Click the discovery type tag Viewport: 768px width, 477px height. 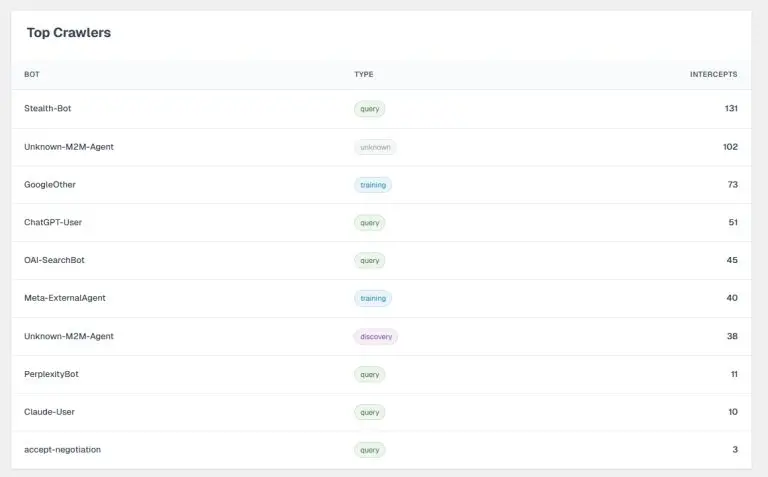click(376, 336)
